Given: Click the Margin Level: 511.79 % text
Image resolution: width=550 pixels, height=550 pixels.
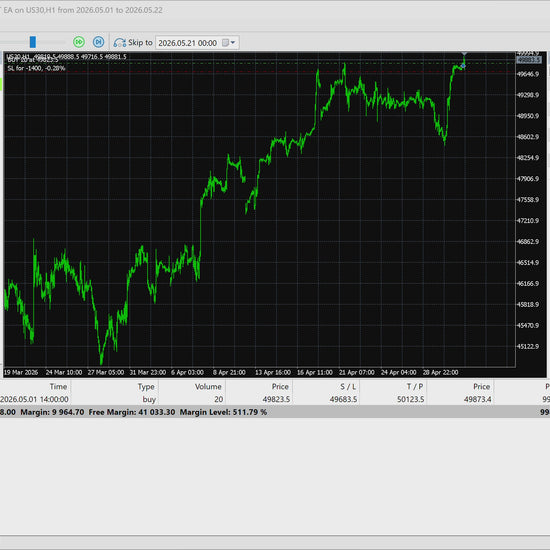Looking at the screenshot, I should pos(223,412).
